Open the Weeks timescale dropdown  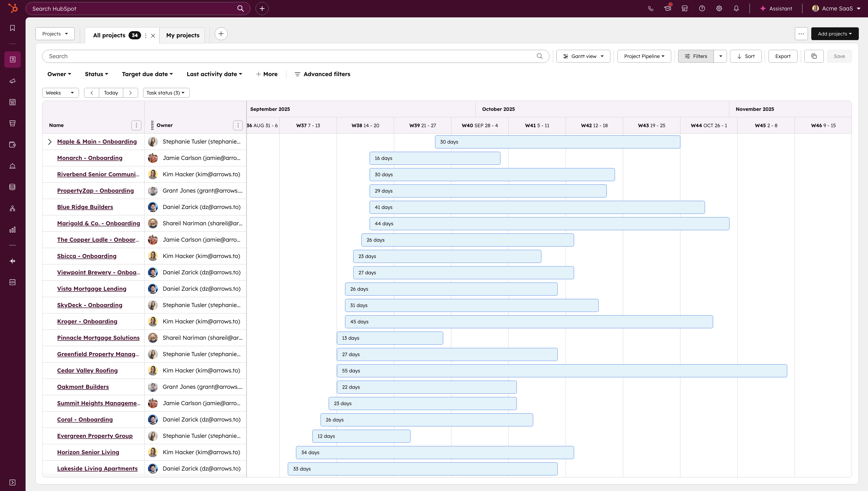(60, 93)
